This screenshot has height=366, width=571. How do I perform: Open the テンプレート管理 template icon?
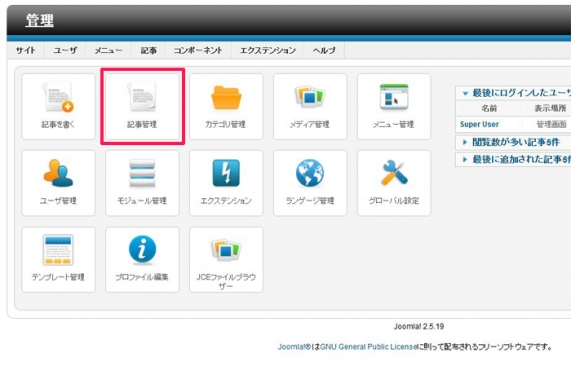point(58,260)
